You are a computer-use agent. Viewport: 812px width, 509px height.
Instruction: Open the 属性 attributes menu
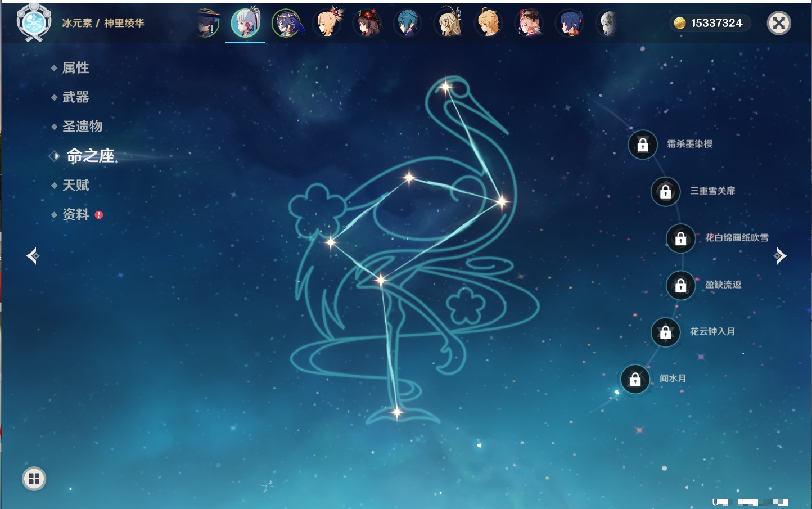[75, 68]
